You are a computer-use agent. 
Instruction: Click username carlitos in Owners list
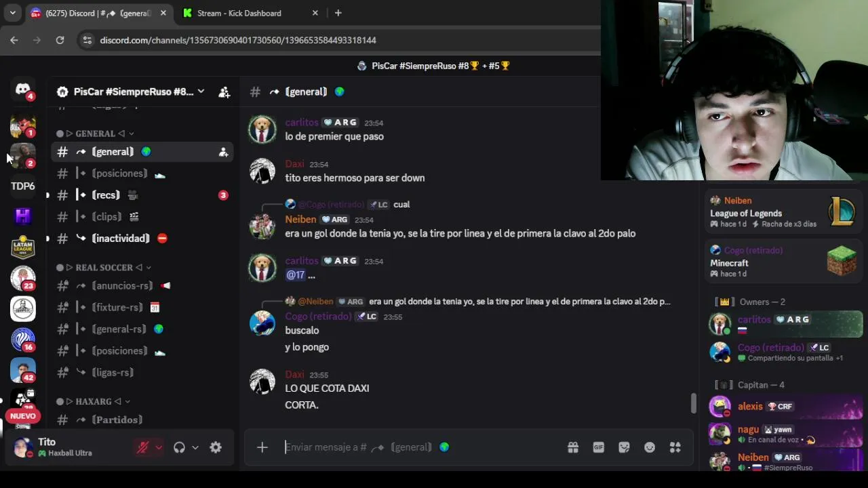point(754,319)
